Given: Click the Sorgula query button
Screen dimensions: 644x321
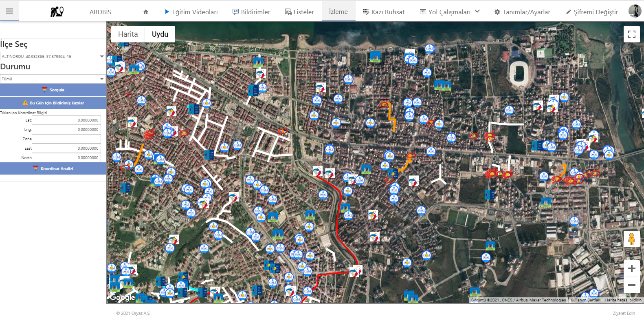Looking at the screenshot, I should pyautogui.click(x=53, y=90).
